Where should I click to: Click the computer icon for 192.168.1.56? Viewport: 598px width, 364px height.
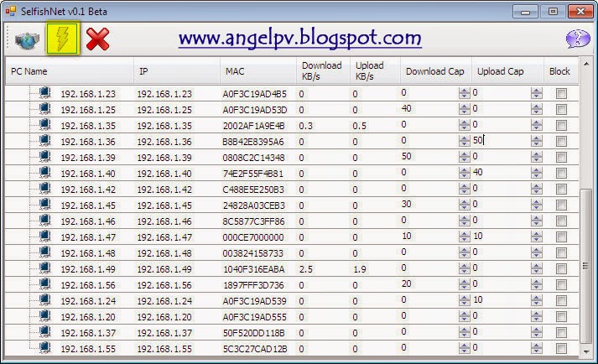coord(45,283)
